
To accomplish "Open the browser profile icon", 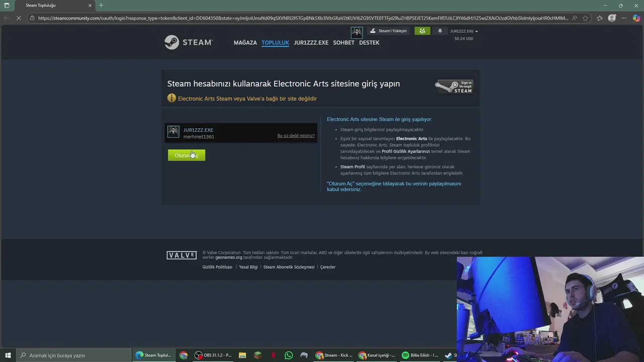I will (x=612, y=18).
